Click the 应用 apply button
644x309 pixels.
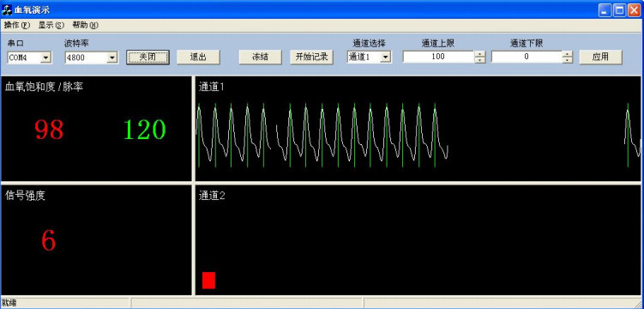[600, 58]
